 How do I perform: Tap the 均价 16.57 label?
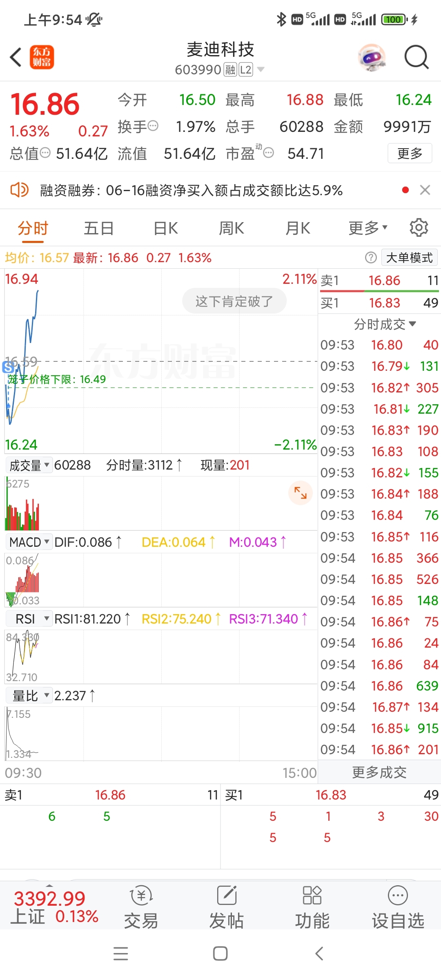(x=37, y=258)
